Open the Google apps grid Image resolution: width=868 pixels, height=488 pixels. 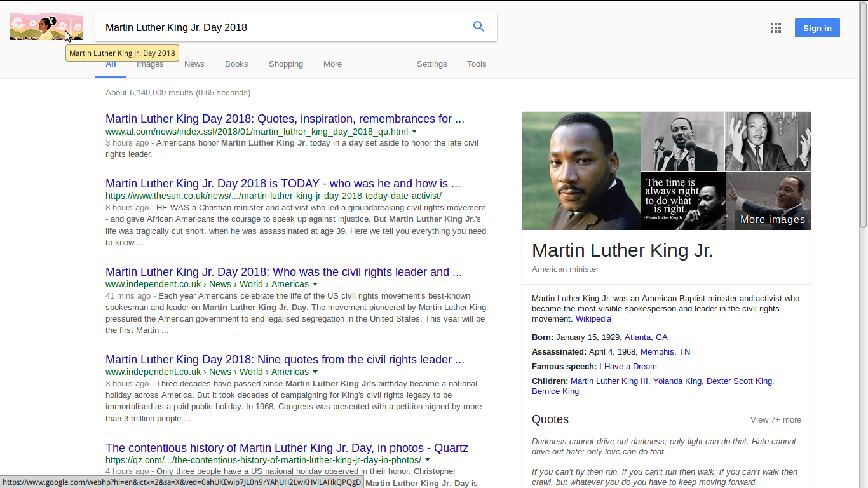point(775,28)
